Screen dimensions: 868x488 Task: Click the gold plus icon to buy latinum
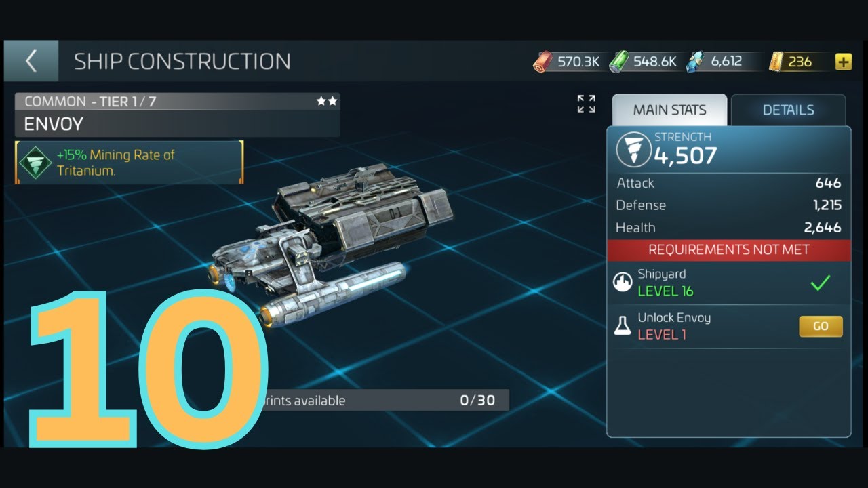(x=843, y=62)
